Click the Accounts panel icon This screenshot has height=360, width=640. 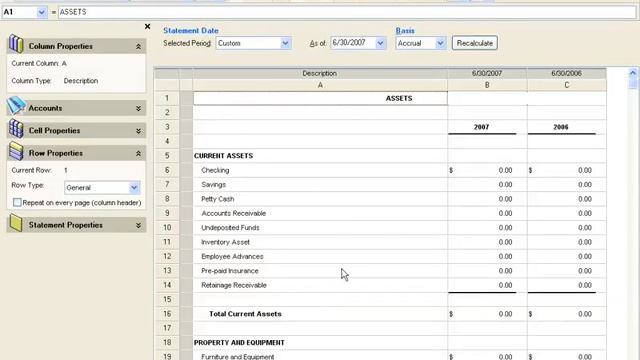point(16,106)
